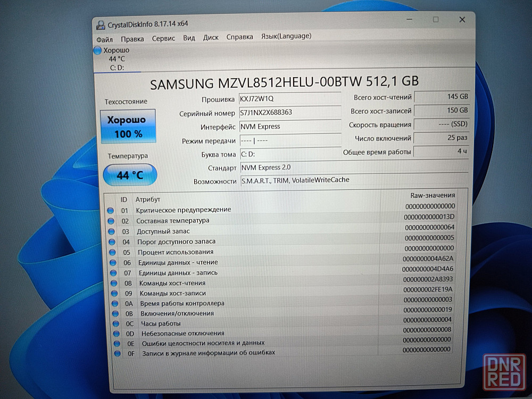Open the Сервис menu
The image size is (532, 399).
coord(163,38)
